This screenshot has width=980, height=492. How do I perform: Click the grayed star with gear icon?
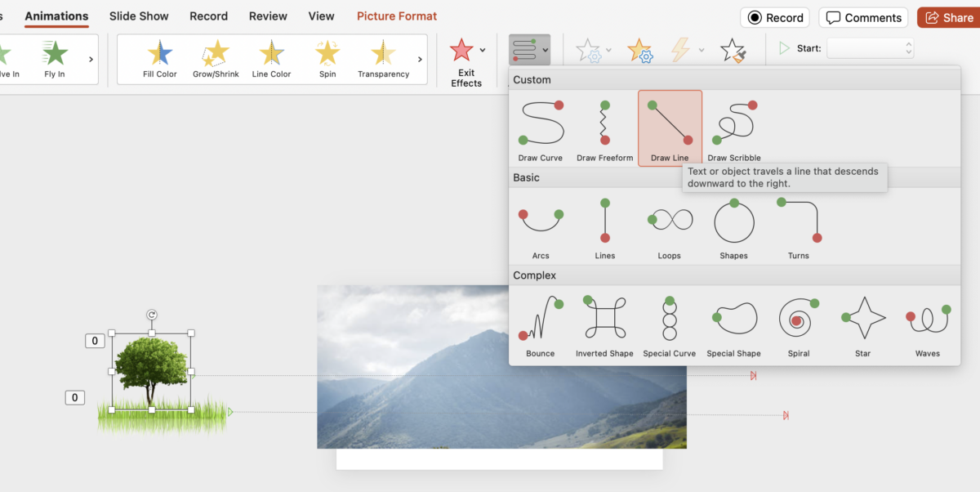click(588, 51)
